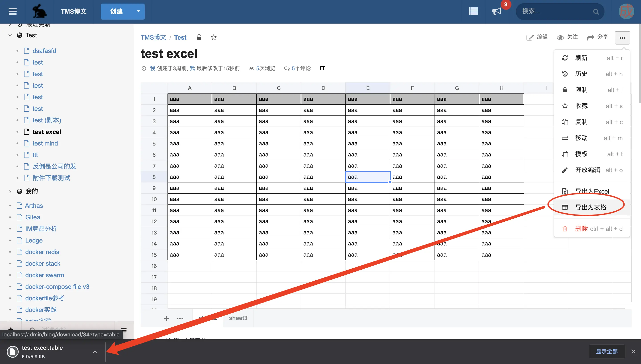Screen dimensions: 641x364
Task: Open Test breadcrumb link
Action: click(180, 38)
